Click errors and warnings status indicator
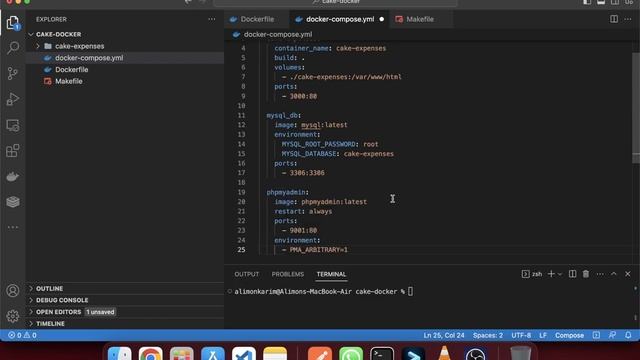This screenshot has width=640, height=360. 22,335
